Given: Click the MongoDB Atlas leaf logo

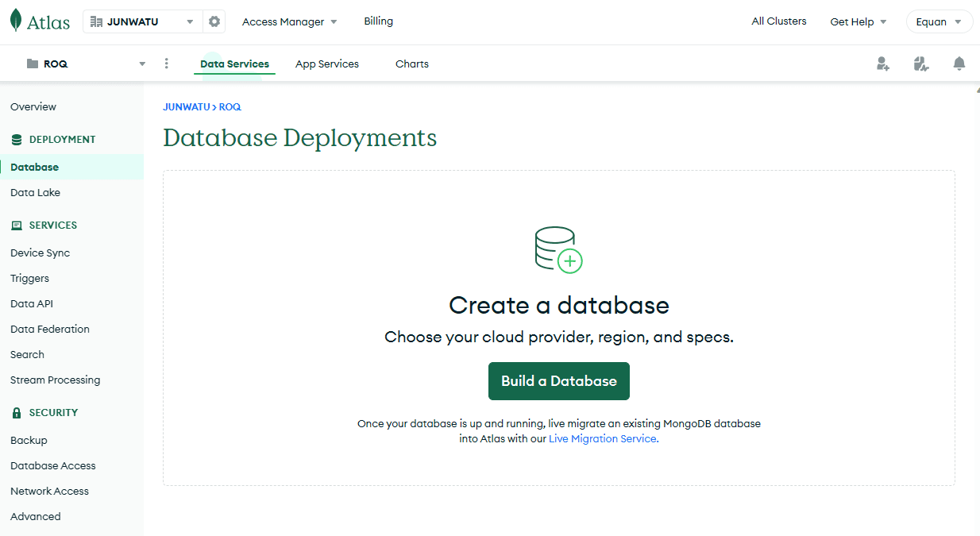Looking at the screenshot, I should click(x=16, y=21).
